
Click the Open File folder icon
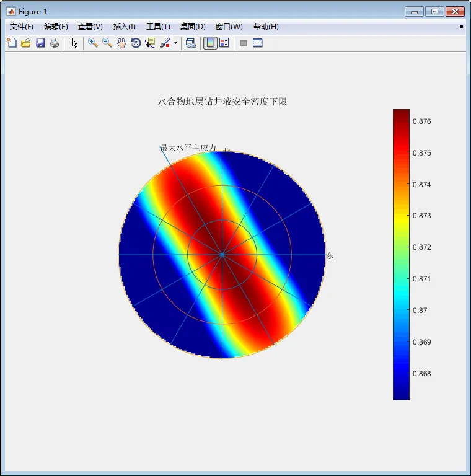pyautogui.click(x=25, y=43)
